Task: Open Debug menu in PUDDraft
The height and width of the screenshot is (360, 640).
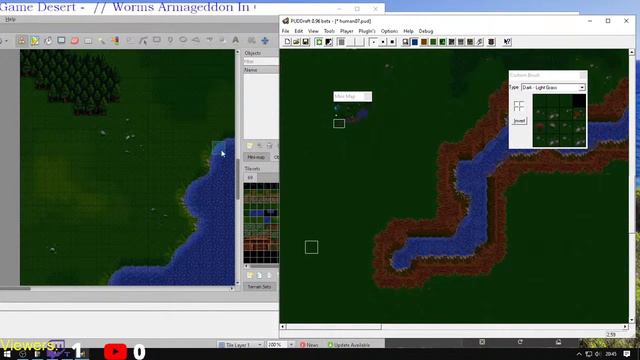Action: (426, 31)
